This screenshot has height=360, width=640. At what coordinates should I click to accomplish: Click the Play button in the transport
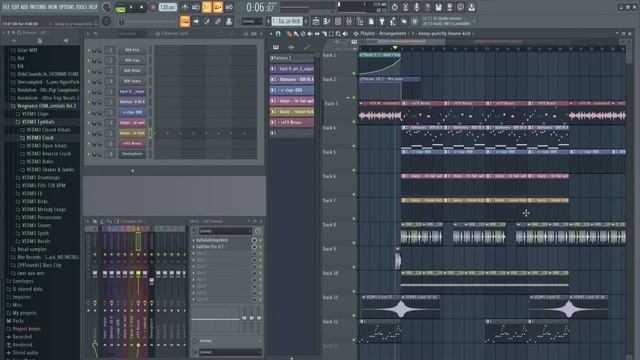tap(131, 7)
